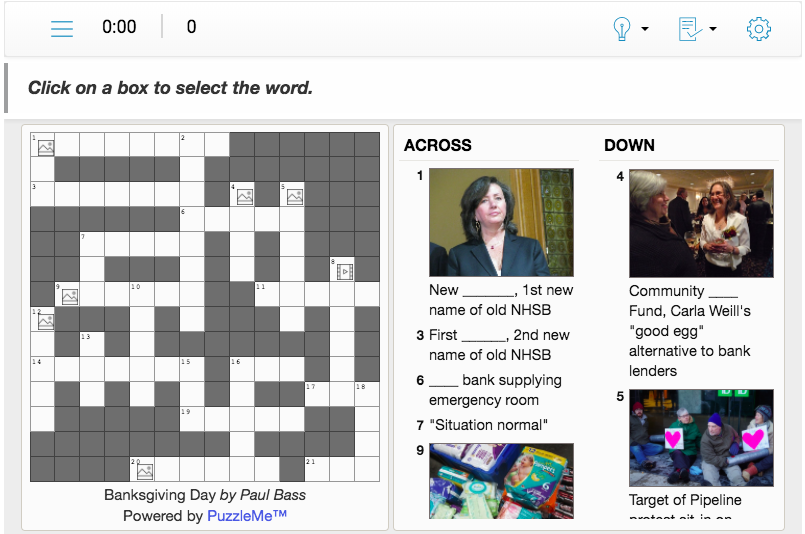Expand the check options dropdown arrow
Viewport: 805px width, 534px height.
pyautogui.click(x=713, y=29)
